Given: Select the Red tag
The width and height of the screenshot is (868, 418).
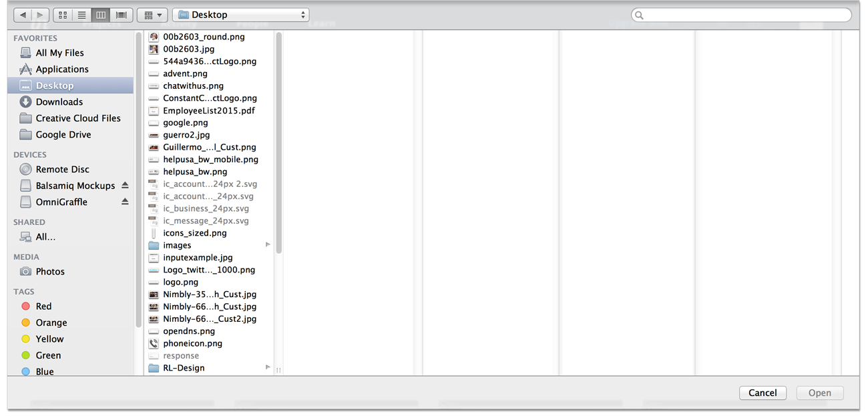Looking at the screenshot, I should 44,306.
